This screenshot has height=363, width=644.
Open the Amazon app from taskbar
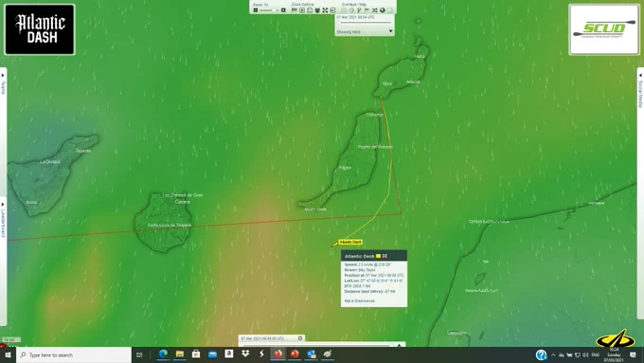(x=229, y=354)
